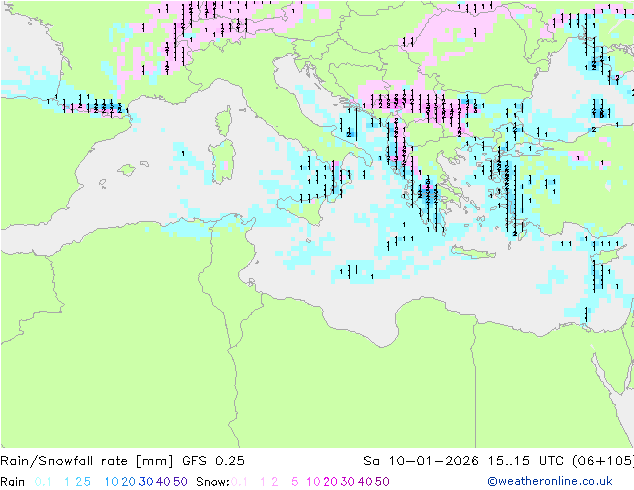
Task: Click the 'Rain' legend label
Action: (x=13, y=482)
